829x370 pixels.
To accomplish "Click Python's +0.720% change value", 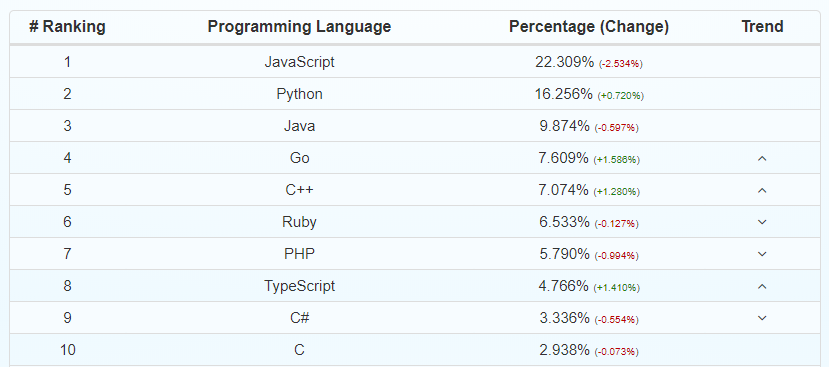I will coord(621,96).
